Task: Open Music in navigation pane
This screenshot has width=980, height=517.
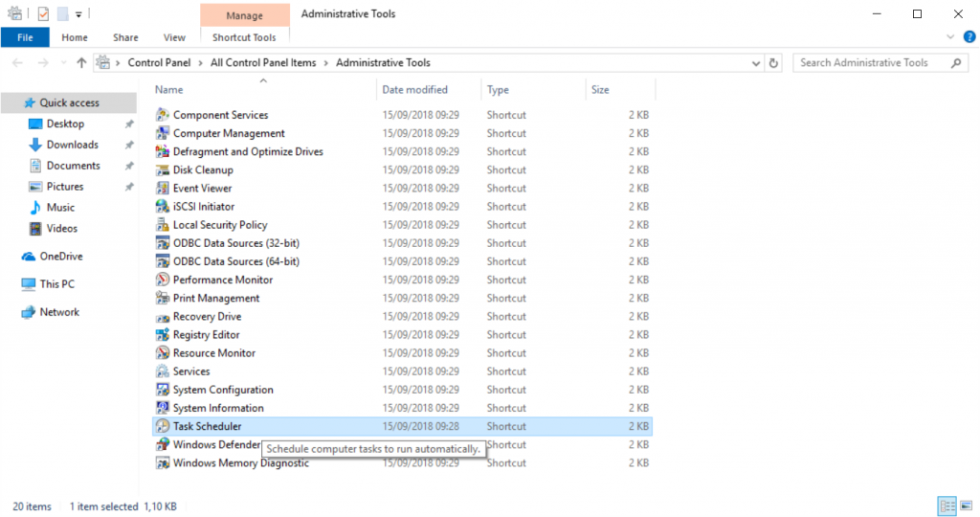Action: (60, 208)
